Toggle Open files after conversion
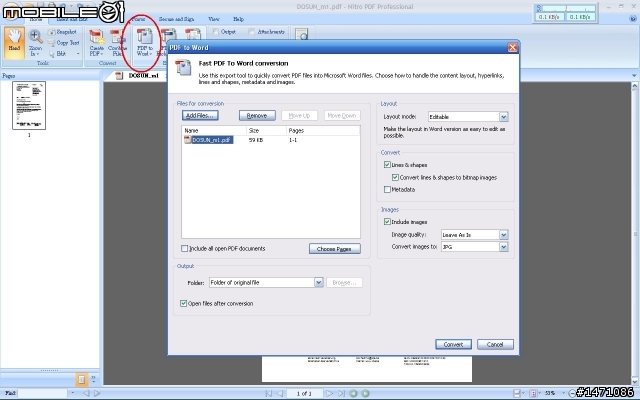 183,303
